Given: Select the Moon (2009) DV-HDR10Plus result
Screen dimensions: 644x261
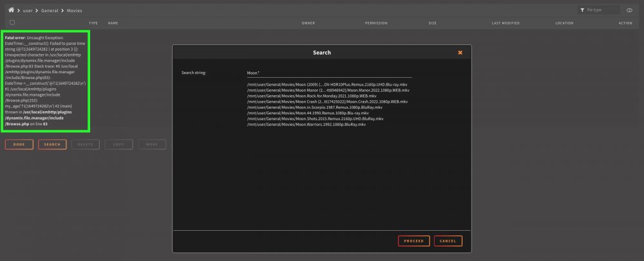Looking at the screenshot, I should click(327, 84).
